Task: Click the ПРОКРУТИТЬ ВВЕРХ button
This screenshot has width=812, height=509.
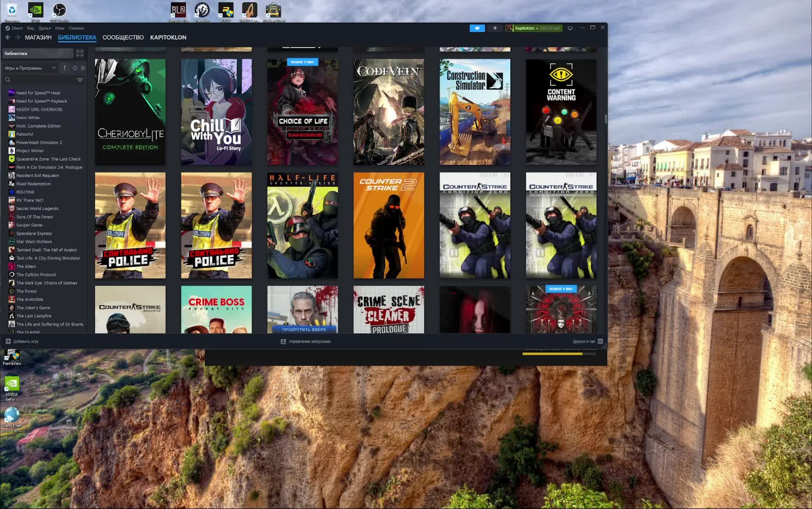Action: click(304, 329)
